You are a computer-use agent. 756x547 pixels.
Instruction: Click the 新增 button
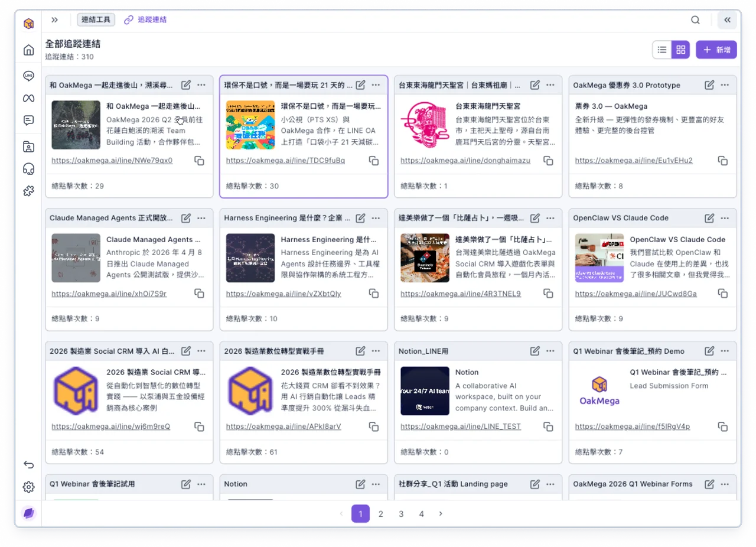(716, 50)
